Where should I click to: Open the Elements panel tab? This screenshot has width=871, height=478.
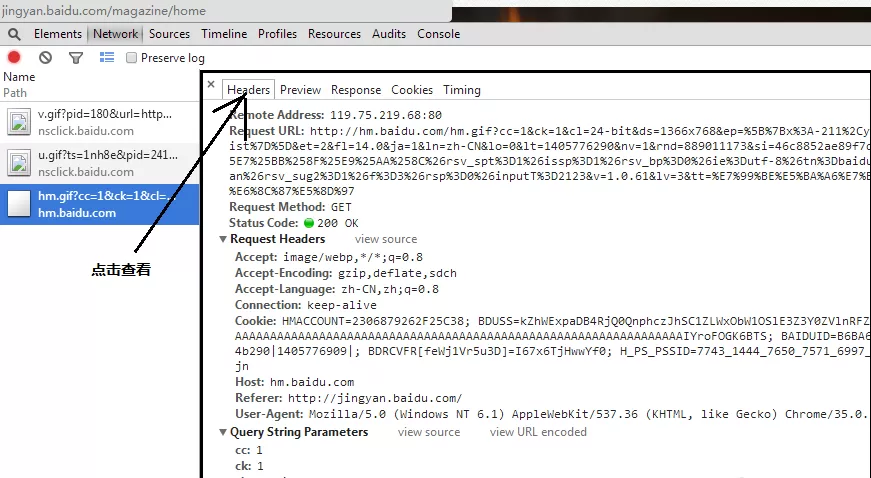pyautogui.click(x=58, y=34)
